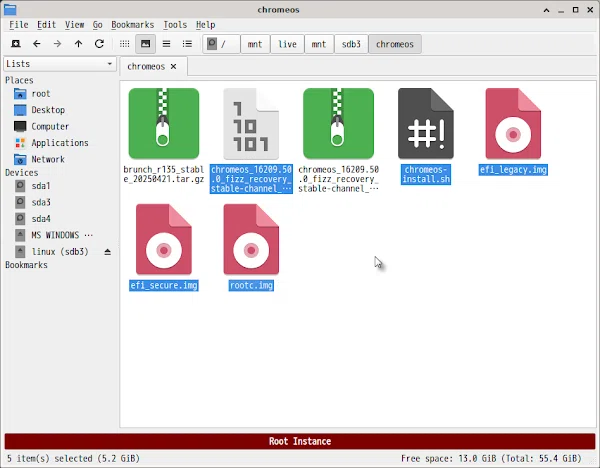Click 'chromeos' path bar button

point(395,44)
